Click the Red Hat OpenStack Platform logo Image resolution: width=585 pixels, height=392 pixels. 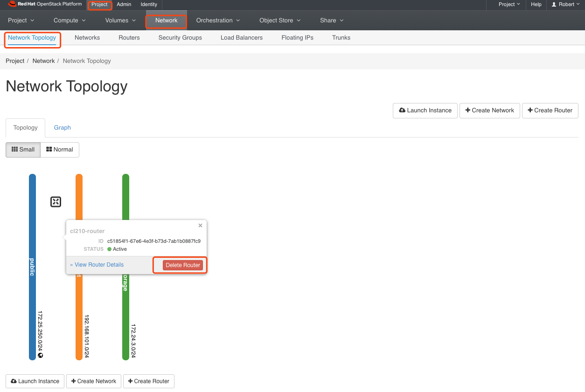tap(45, 5)
